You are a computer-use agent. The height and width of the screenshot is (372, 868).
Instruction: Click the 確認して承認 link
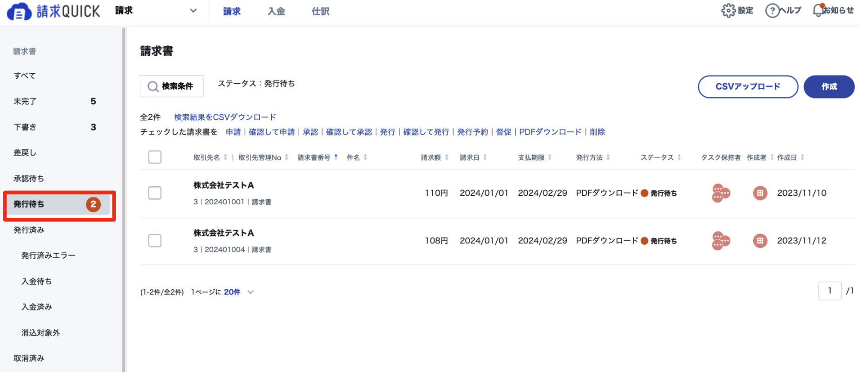(349, 132)
